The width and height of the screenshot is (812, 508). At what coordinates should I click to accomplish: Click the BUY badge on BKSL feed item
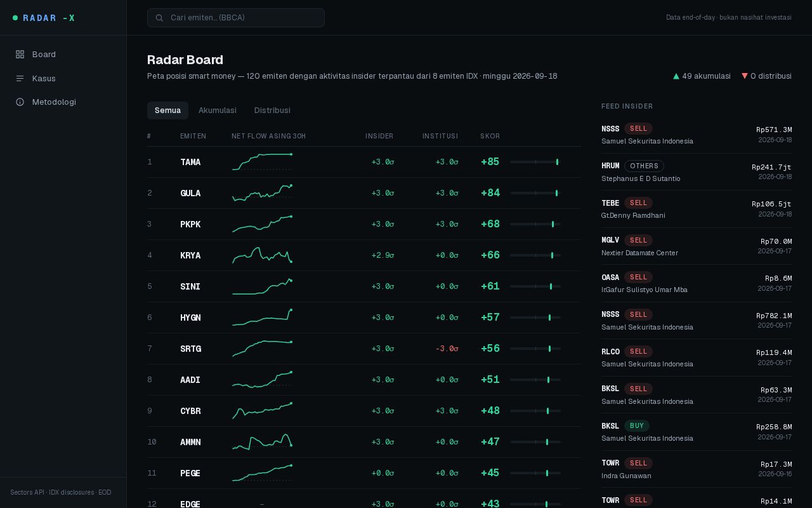pyautogui.click(x=637, y=426)
